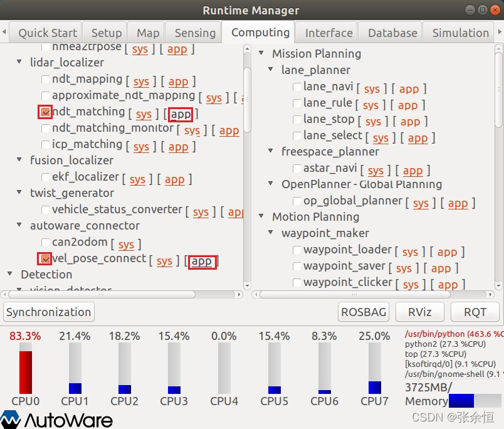Enable the op_global_planner checkbox
Viewport: 504px width, 429px height.
pos(297,201)
